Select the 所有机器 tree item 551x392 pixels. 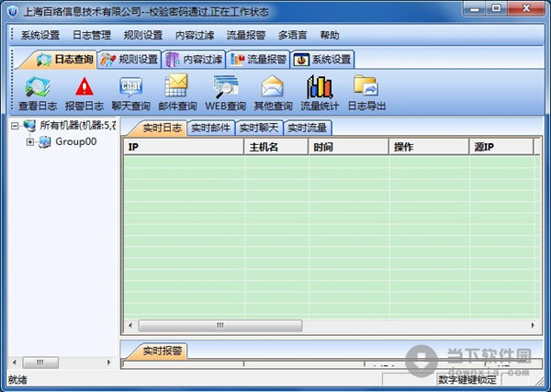77,125
